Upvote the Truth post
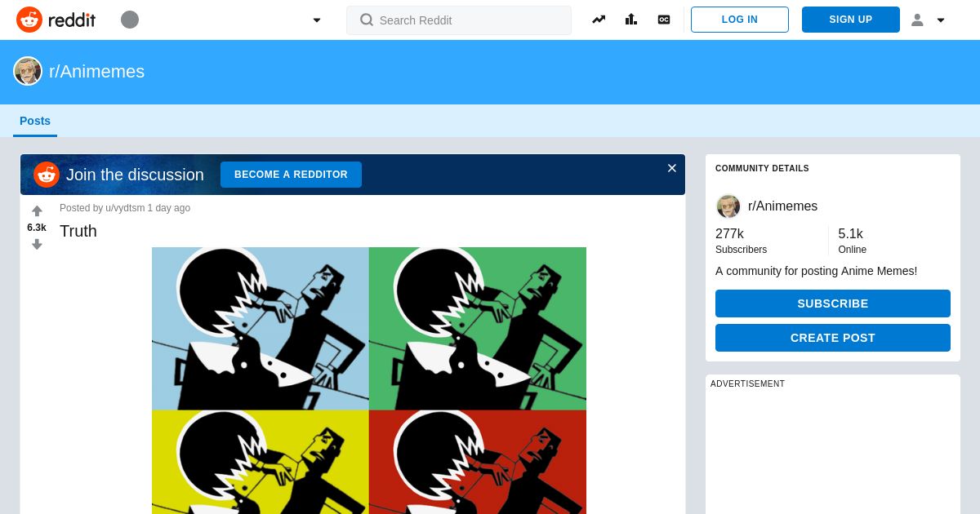The height and width of the screenshot is (514, 980). pos(37,211)
